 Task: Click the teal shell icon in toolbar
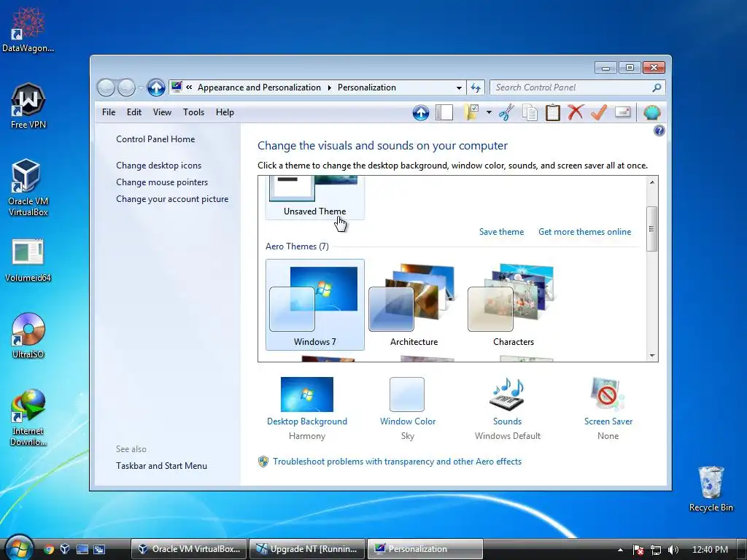651,113
